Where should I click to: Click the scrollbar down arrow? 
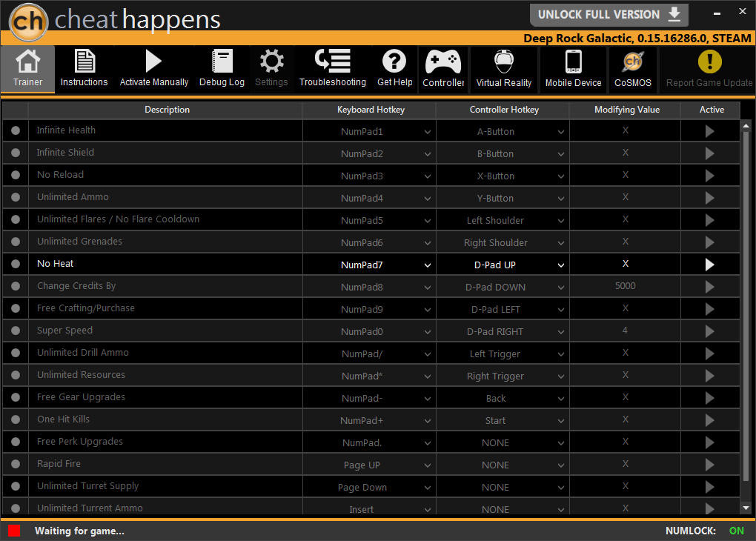[746, 508]
